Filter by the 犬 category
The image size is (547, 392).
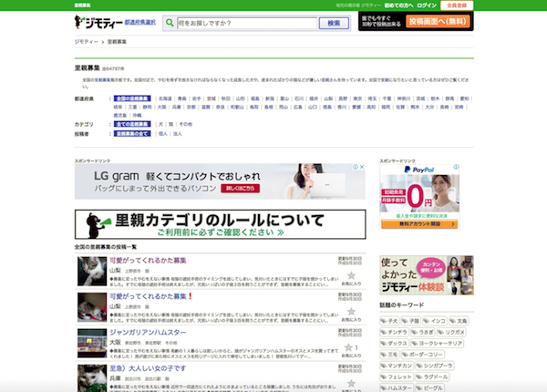(x=160, y=122)
